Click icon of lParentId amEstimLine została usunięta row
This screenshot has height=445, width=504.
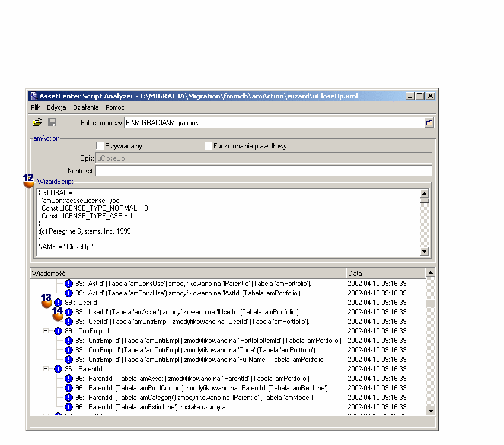69,407
